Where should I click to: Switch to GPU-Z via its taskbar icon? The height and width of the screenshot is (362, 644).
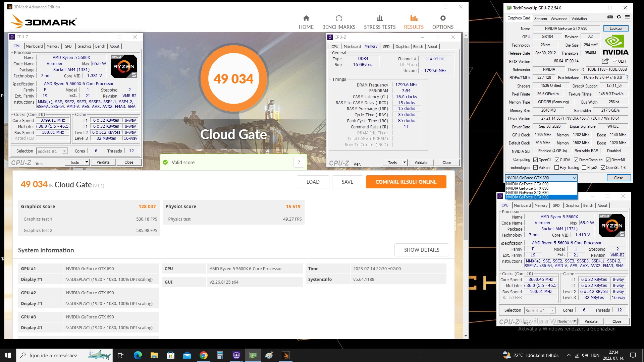coord(253,355)
